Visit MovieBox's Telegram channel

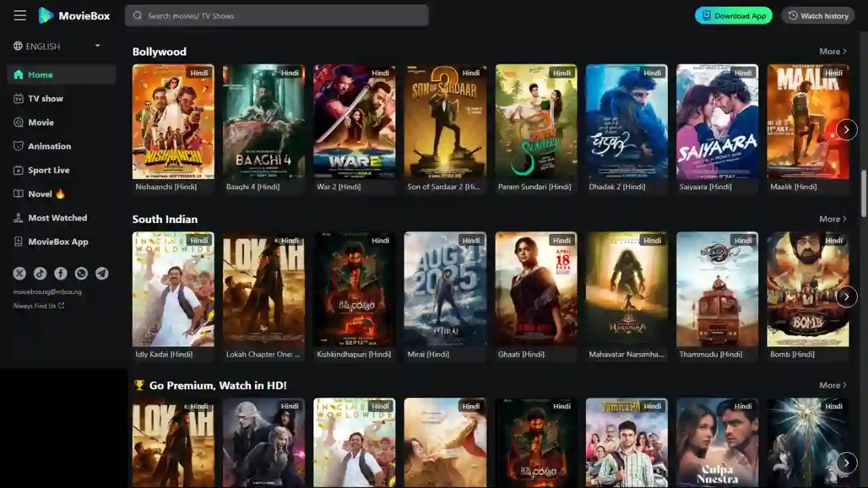coord(102,273)
